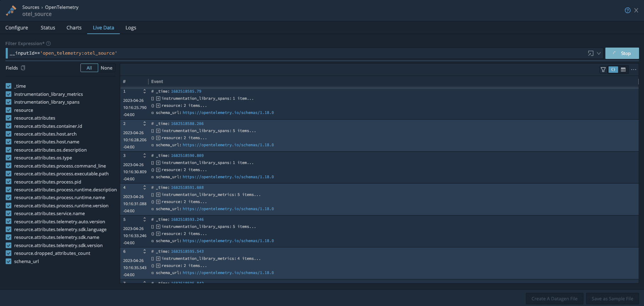The width and height of the screenshot is (644, 306).
Task: Switch to table grid event view
Action: point(623,70)
